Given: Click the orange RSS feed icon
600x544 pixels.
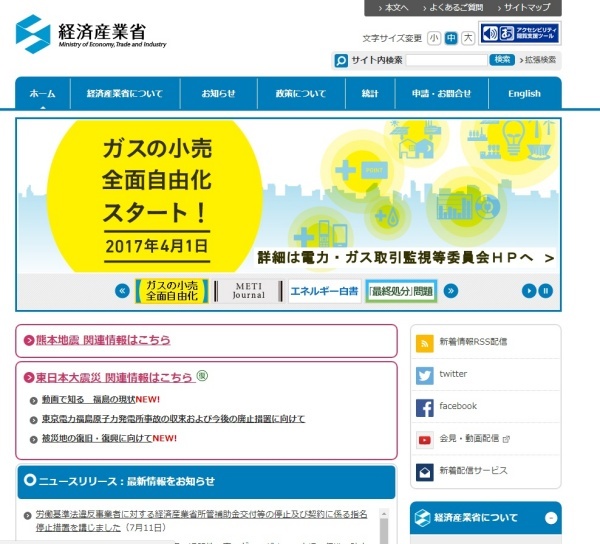Looking at the screenshot, I should 425,342.
